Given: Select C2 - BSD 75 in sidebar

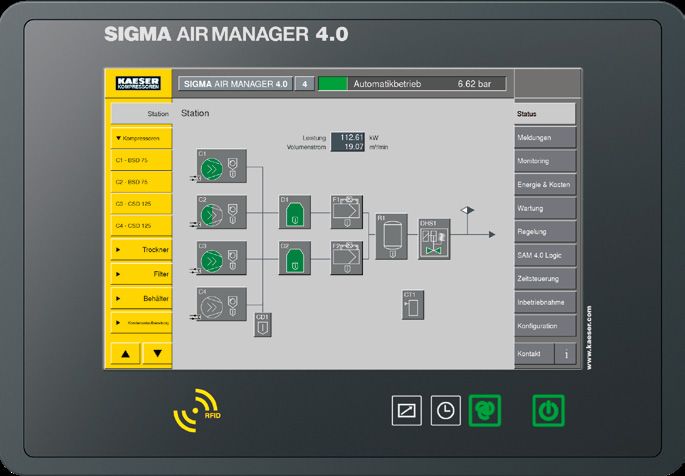Looking at the screenshot, I should 141,182.
